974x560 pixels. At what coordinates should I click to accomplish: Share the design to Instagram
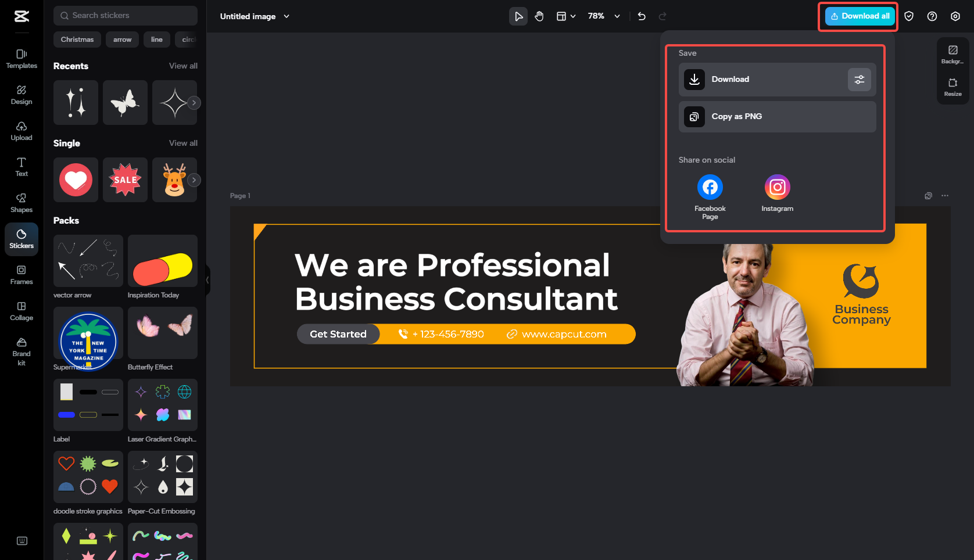[777, 186]
